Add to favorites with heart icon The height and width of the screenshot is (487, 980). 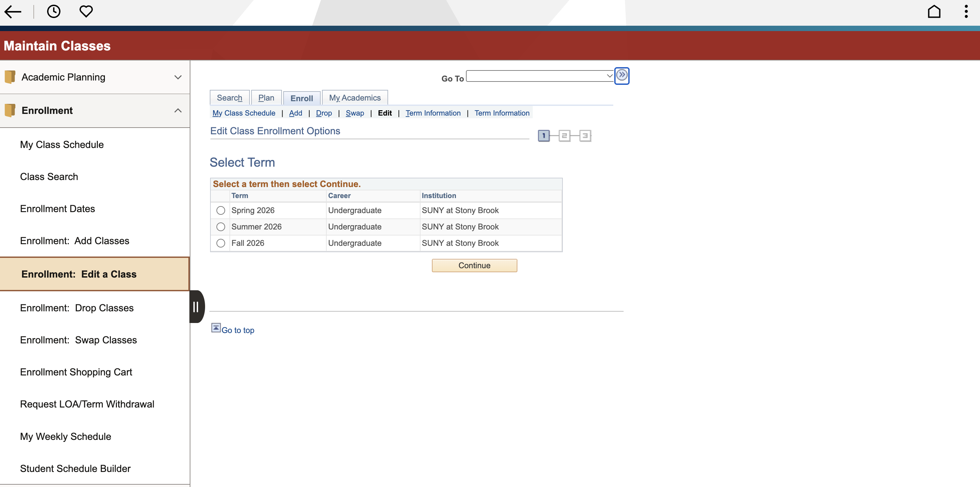pyautogui.click(x=86, y=11)
